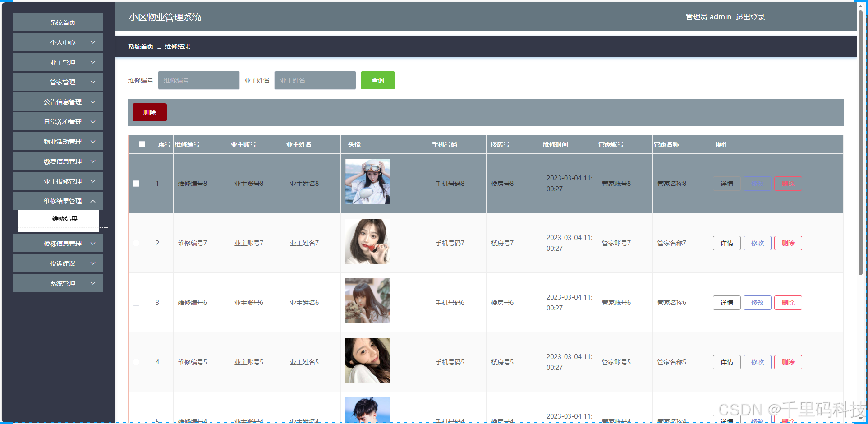Click 删除 for row 维修编号7
This screenshot has height=424, width=868.
point(788,243)
